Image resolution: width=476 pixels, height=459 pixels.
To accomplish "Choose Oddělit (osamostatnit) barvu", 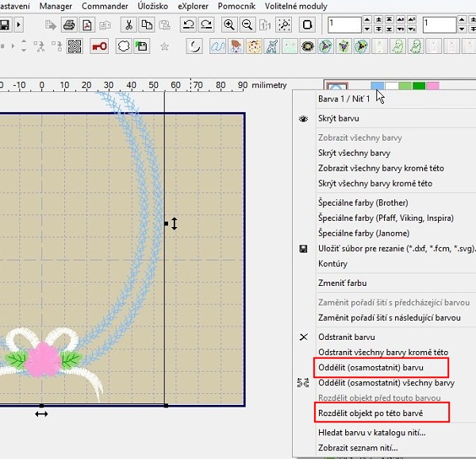I will (x=370, y=368).
